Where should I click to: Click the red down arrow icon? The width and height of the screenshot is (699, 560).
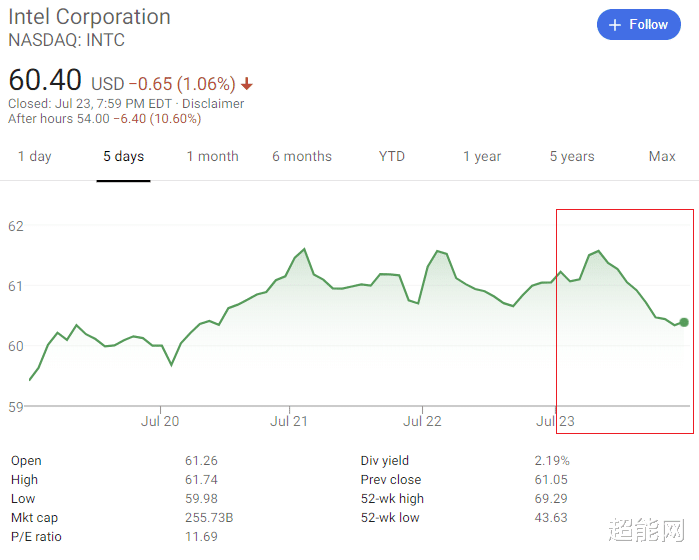247,84
